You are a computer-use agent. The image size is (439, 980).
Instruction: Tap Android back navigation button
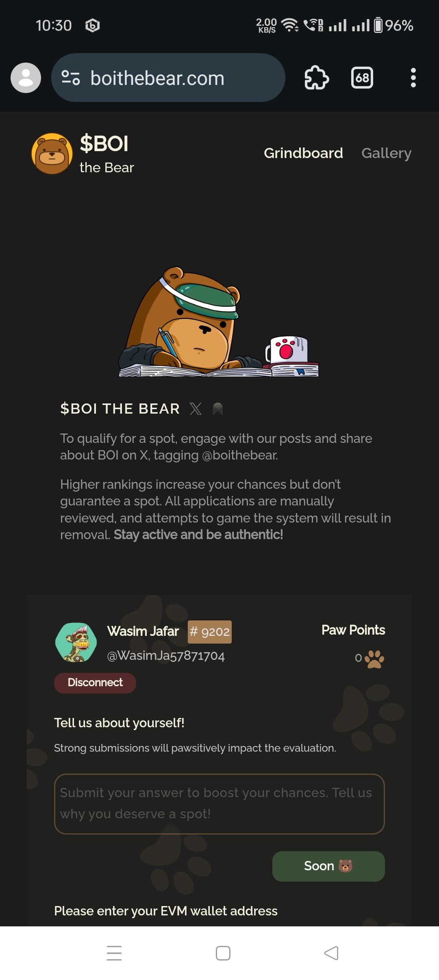point(331,953)
